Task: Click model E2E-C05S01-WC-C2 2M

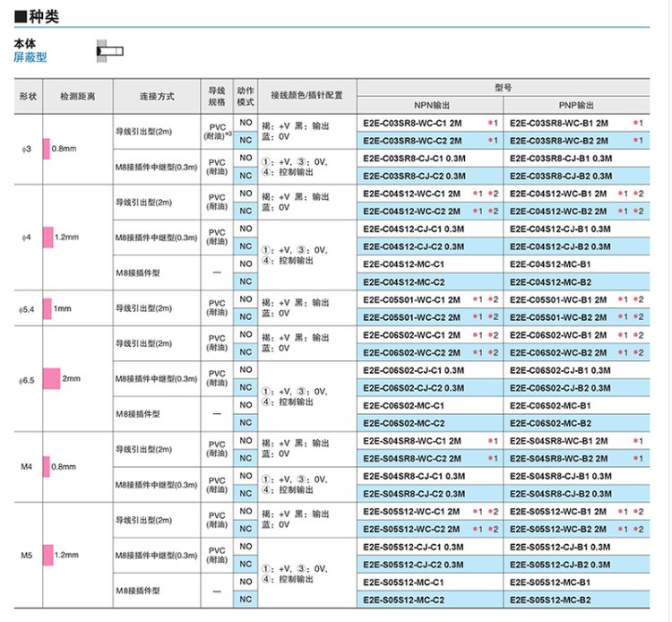Action: click(412, 317)
